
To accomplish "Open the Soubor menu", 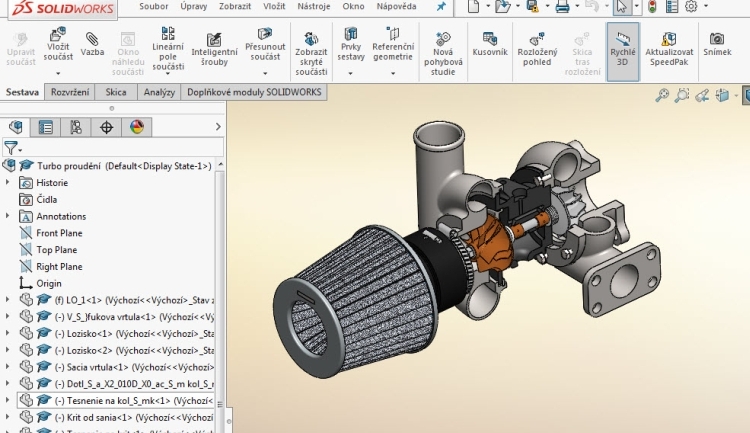I will point(154,7).
